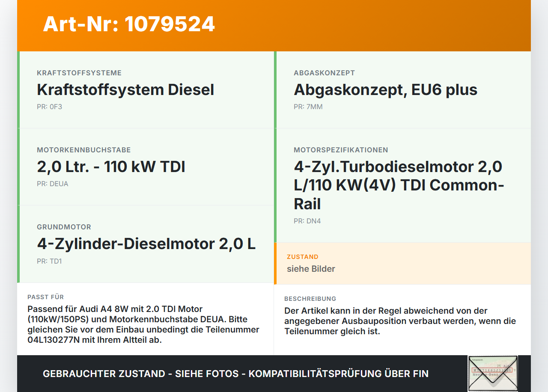Click the "BESCHREIBUNG" label
Viewport: 548px width, 392px height.
310,299
